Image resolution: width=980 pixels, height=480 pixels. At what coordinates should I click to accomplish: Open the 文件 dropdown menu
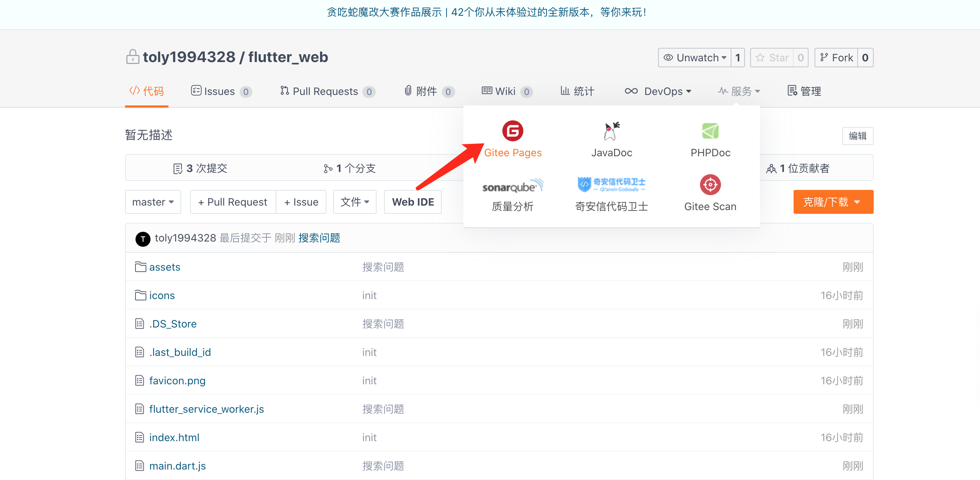pos(354,202)
